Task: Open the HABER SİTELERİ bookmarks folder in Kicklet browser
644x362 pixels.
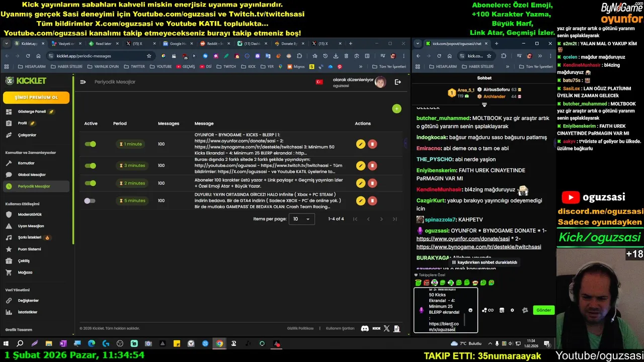Action: pos(65,66)
